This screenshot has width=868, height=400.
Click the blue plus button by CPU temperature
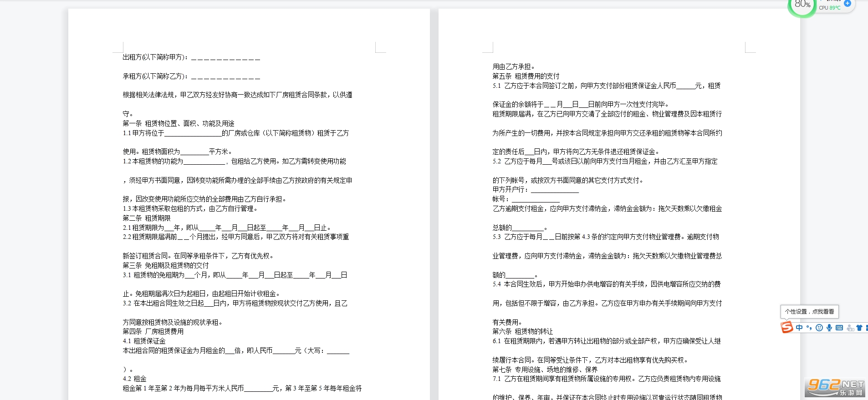[848, 4]
